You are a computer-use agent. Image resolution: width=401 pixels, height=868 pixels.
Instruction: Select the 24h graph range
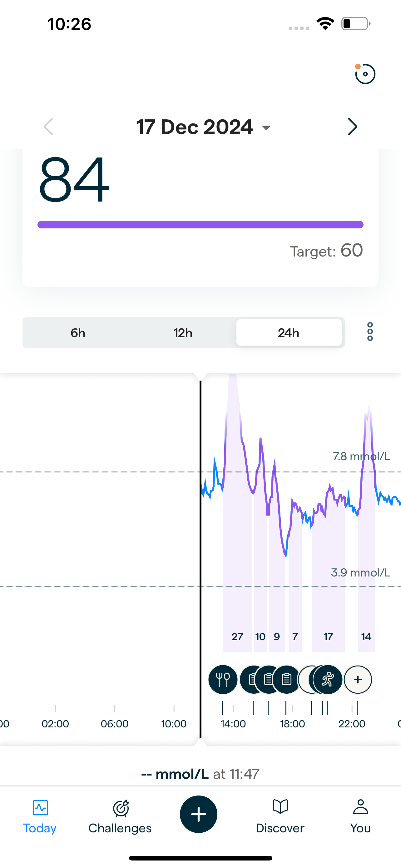tap(289, 333)
